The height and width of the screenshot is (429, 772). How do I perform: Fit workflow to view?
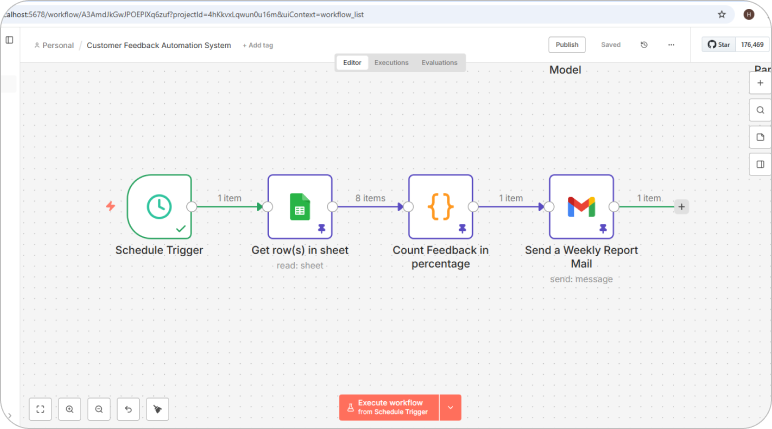pyautogui.click(x=40, y=408)
